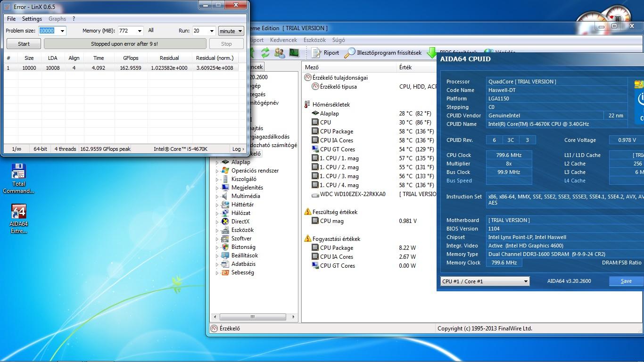The height and width of the screenshot is (362, 644).
Task: Select Operációs rendszer in the tree
Action: click(255, 171)
